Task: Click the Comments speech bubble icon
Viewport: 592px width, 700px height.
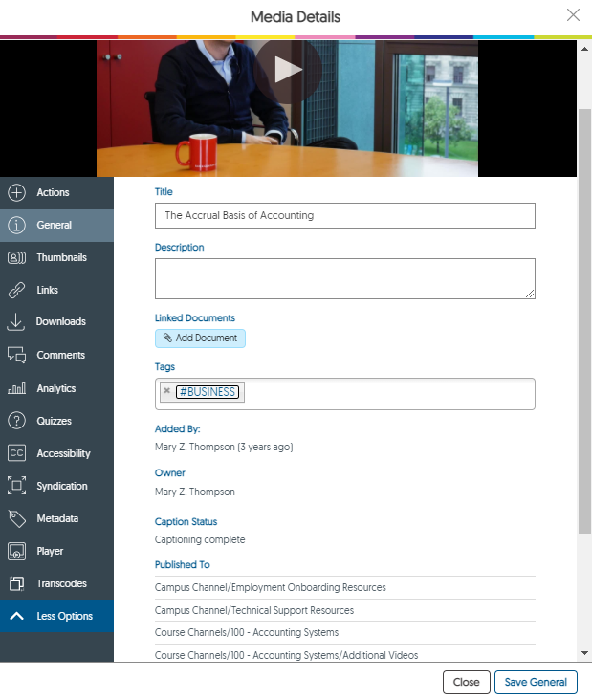Action: pos(16,355)
